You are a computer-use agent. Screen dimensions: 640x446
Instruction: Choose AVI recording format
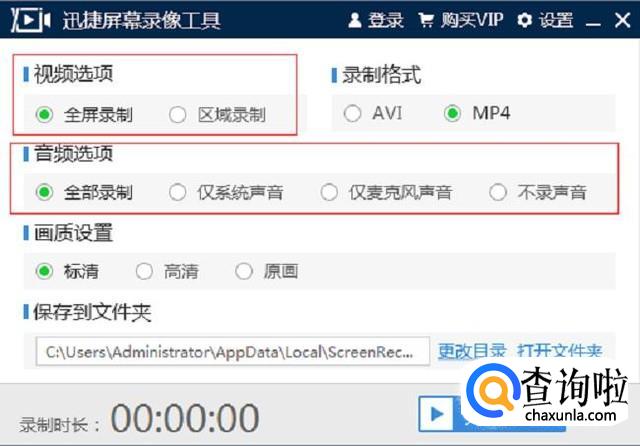[352, 113]
